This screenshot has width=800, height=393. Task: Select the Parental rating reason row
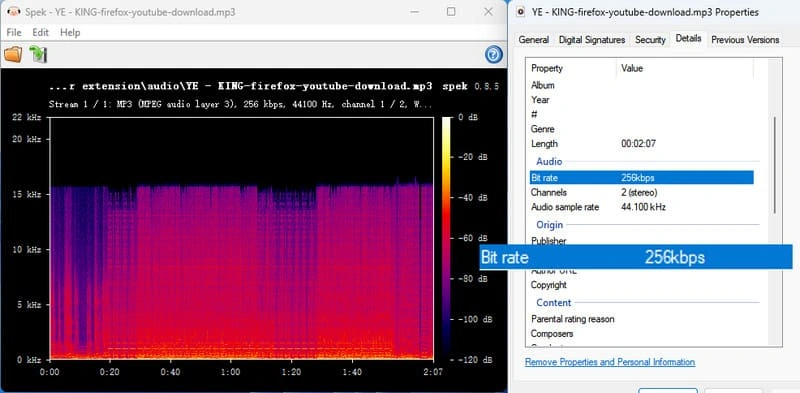(x=641, y=319)
